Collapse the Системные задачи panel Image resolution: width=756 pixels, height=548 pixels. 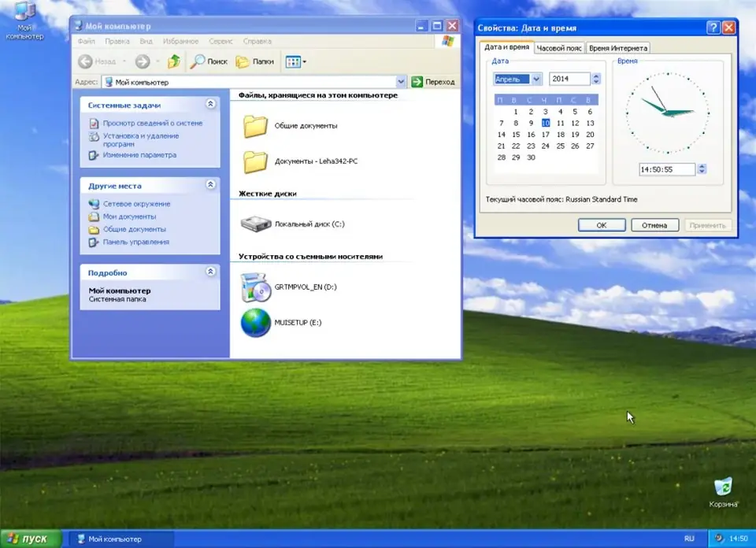pos(210,104)
